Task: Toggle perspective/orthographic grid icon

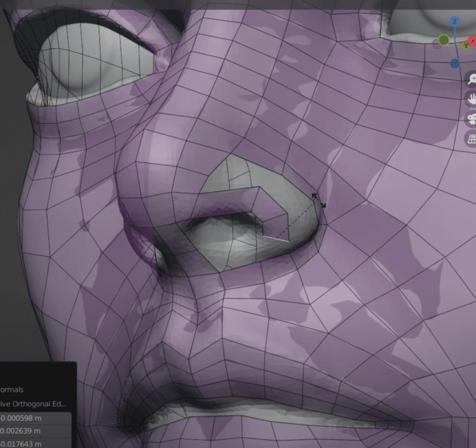Action: (x=472, y=139)
